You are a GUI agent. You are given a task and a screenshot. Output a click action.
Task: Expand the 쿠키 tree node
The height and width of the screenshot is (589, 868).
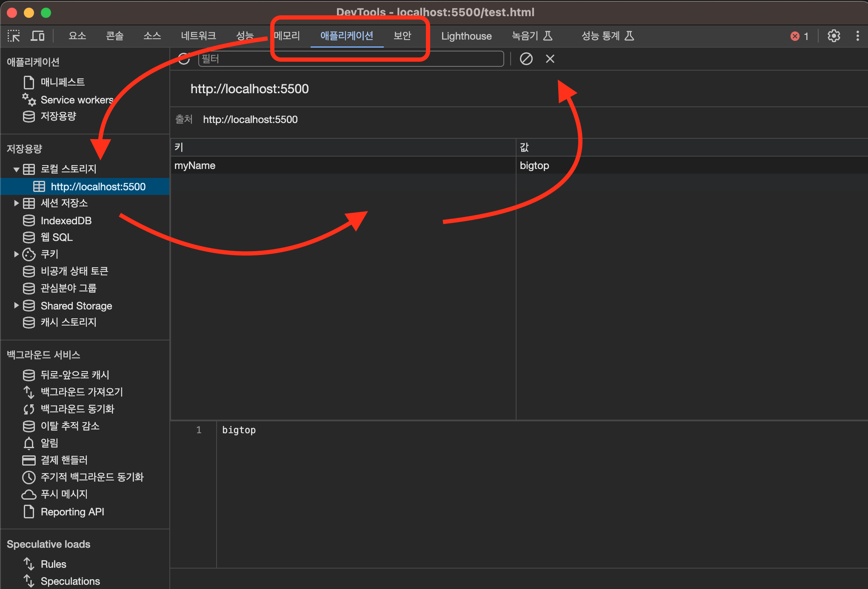(x=16, y=254)
